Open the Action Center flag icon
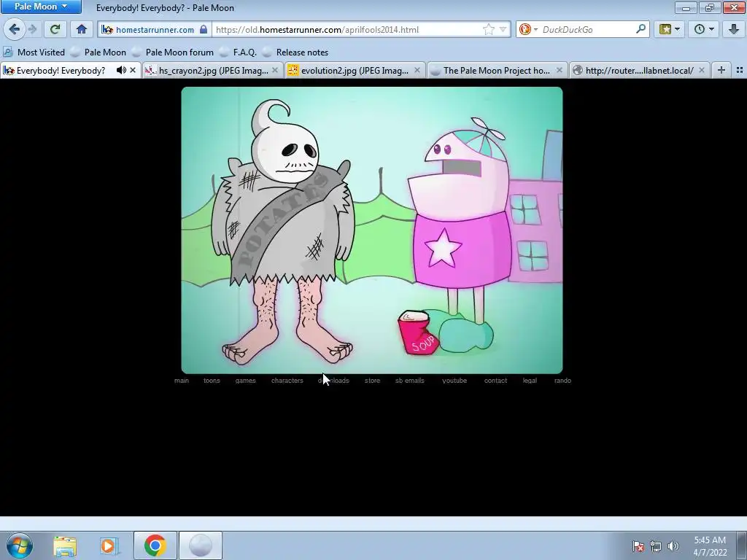The width and height of the screenshot is (747, 560). tap(638, 546)
